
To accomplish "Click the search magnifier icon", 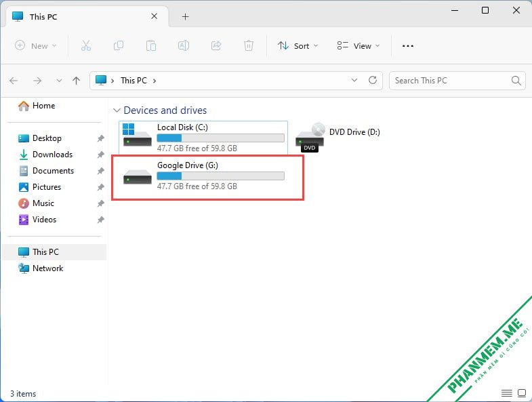I will [516, 81].
